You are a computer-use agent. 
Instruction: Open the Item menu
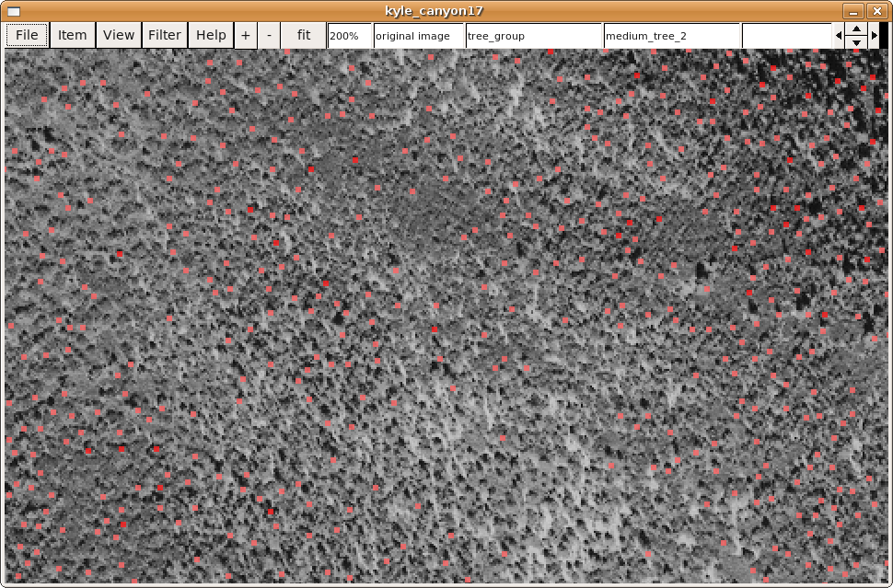(73, 35)
